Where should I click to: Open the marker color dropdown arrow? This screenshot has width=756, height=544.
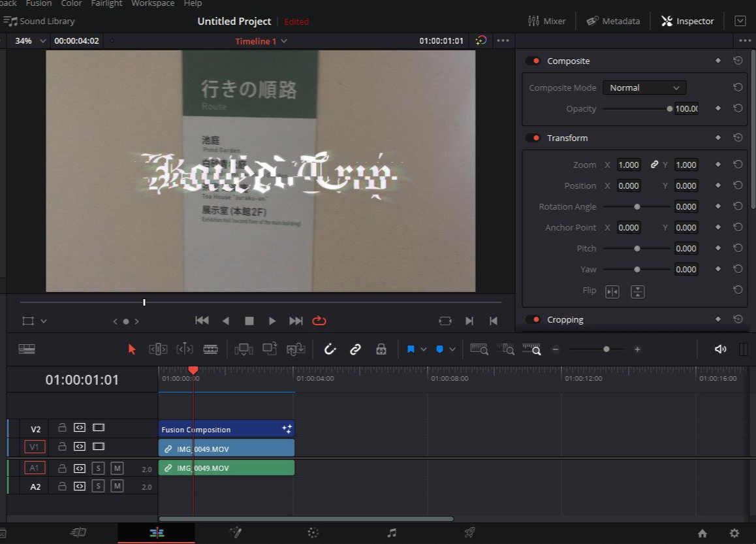[452, 349]
